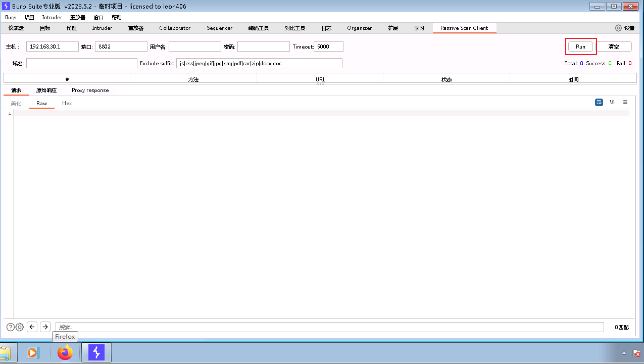Click the 用户名 username field
Viewport: 644px width, 364px height.
pyautogui.click(x=195, y=47)
